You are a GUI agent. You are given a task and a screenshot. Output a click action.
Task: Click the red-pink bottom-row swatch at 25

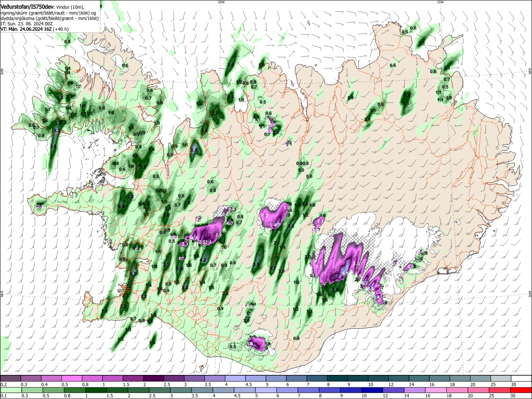[500, 390]
